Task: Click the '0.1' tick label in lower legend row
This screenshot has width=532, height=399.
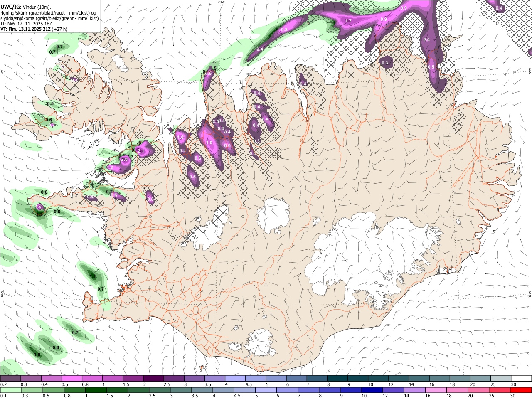Action: click(x=3, y=396)
